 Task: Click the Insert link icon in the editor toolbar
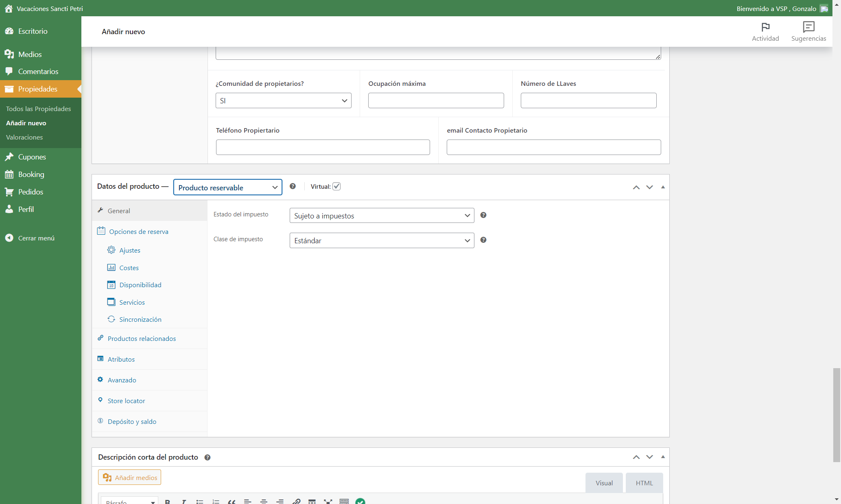click(296, 502)
